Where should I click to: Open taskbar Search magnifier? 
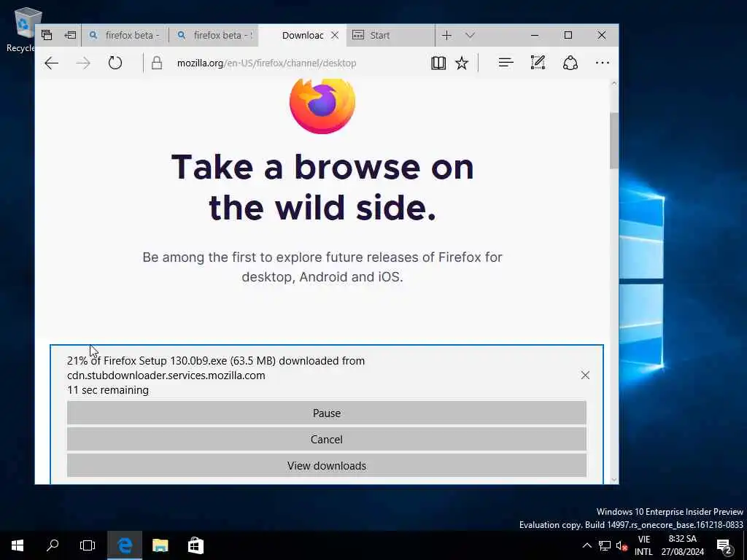coord(53,545)
